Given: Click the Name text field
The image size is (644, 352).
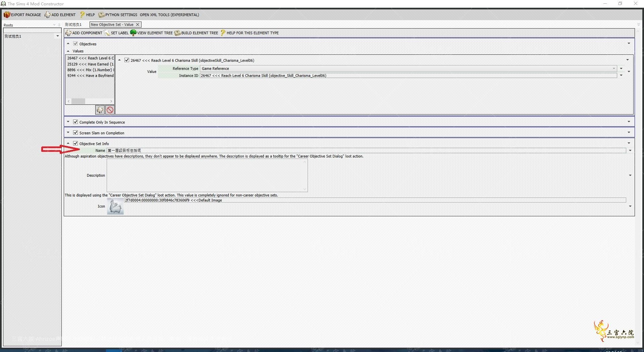Looking at the screenshot, I should click(366, 150).
